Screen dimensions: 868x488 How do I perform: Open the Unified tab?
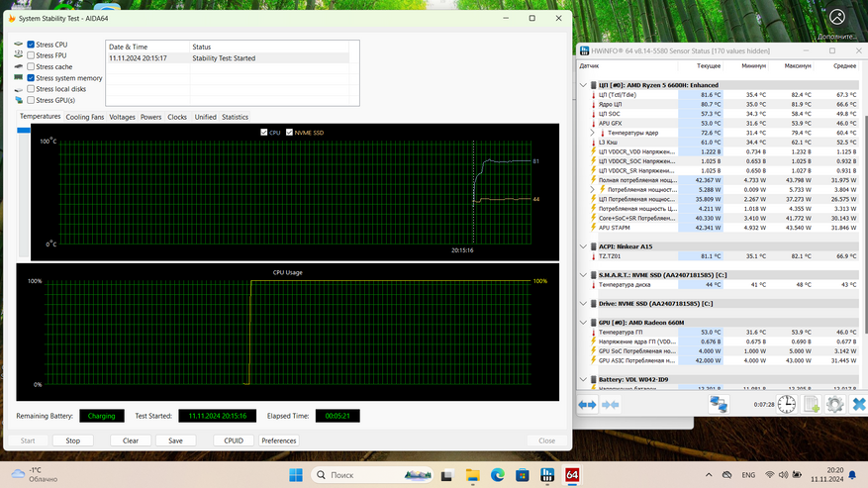[206, 117]
